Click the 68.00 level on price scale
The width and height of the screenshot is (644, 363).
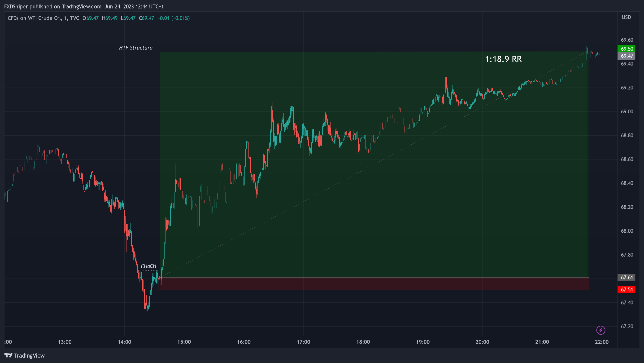[627, 231]
